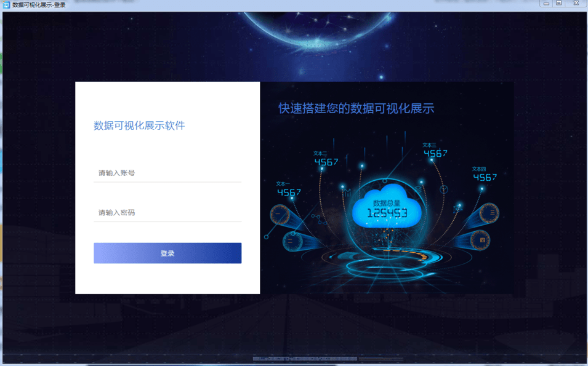Screen dimensions: 588x366
Task: Click the orange disc labeled 四
Action: 480,240
